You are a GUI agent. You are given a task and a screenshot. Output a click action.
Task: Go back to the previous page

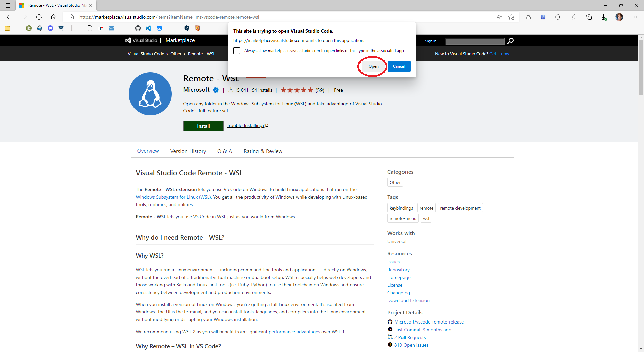coord(9,17)
